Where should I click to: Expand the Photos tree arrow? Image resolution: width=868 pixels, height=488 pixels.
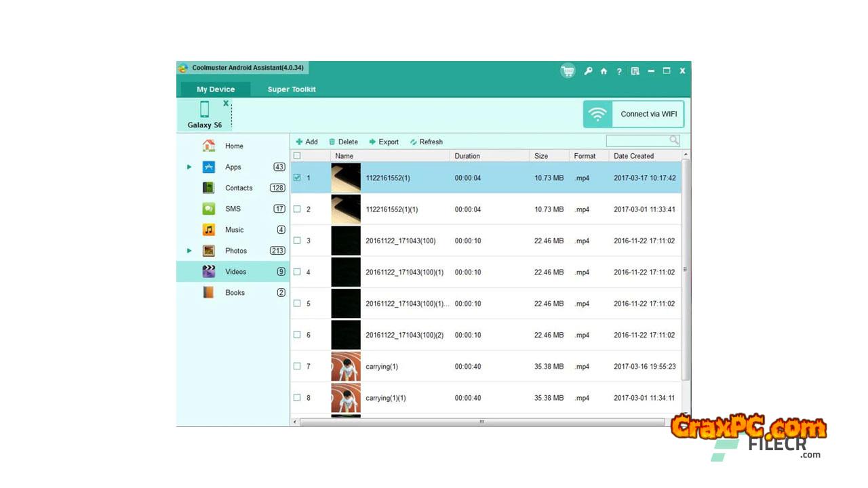(189, 251)
